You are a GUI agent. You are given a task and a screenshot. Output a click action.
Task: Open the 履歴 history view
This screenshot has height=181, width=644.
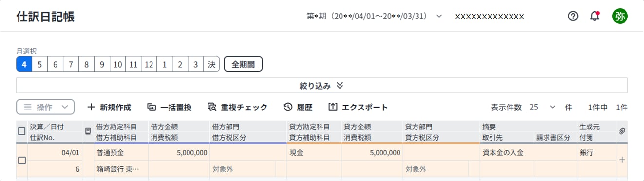click(298, 107)
